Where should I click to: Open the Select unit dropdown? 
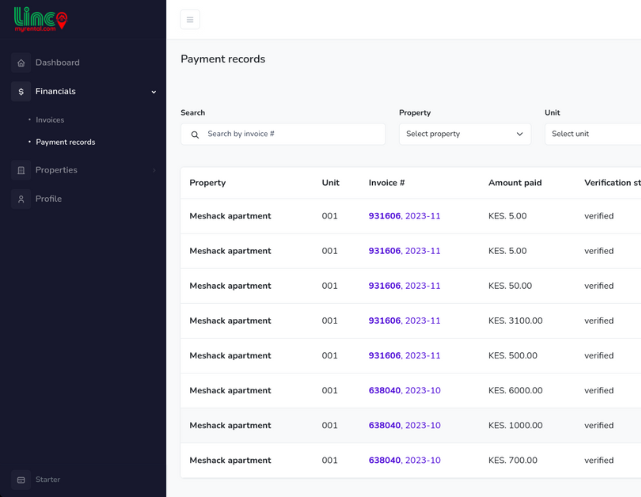593,134
